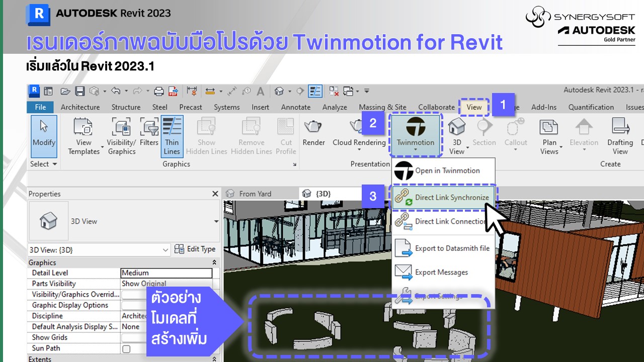Screen dimensions: 644x362
Task: Collapse the Graphics properties section
Action: 214,262
